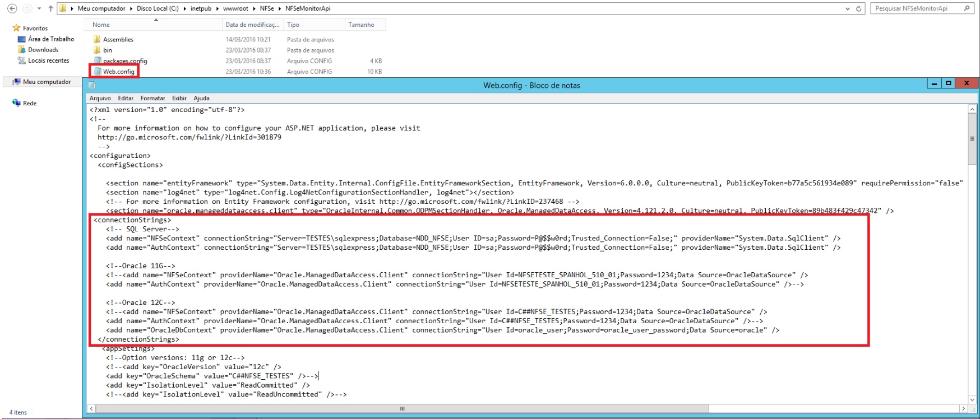Expand the chevron after Disco Local (C:) breadcrumb

[184, 8]
